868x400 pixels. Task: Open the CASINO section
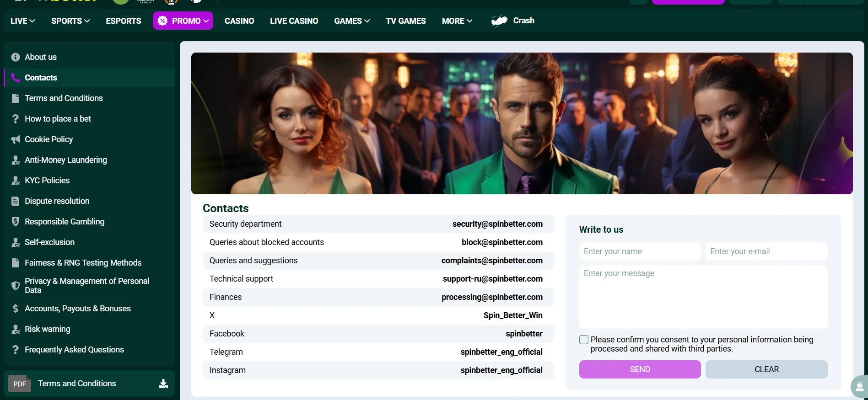[x=239, y=21]
